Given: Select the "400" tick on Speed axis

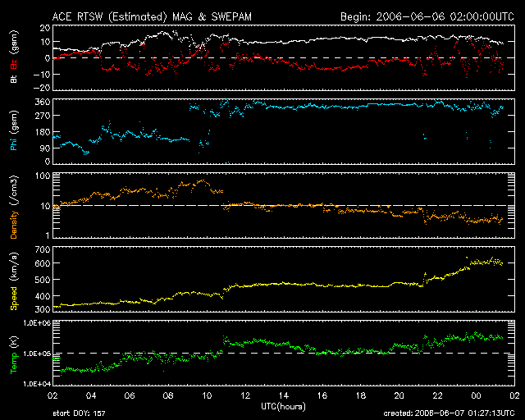Looking at the screenshot, I should point(43,296).
